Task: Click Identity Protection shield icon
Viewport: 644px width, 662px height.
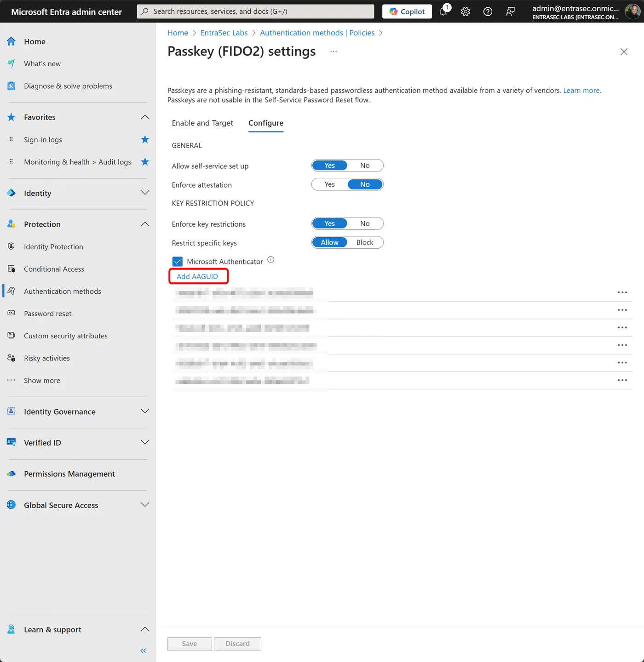Action: tap(11, 246)
